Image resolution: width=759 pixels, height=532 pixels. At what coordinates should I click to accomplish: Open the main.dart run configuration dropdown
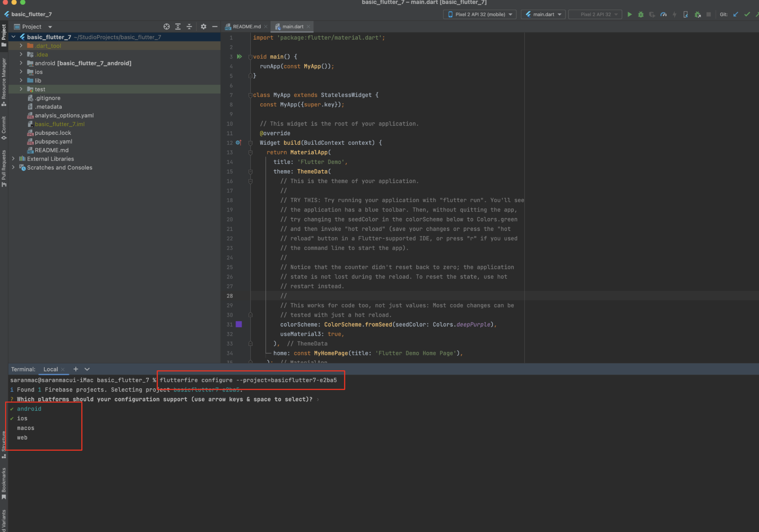point(543,14)
